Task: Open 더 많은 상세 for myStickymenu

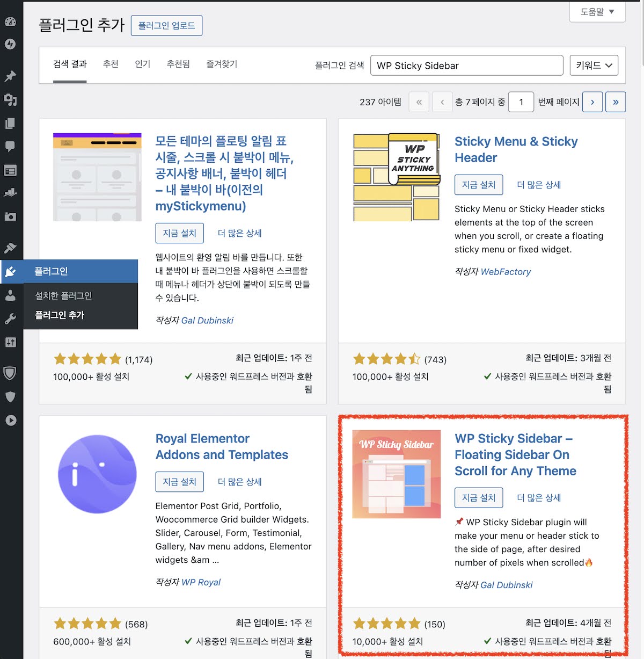Action: pyautogui.click(x=239, y=233)
